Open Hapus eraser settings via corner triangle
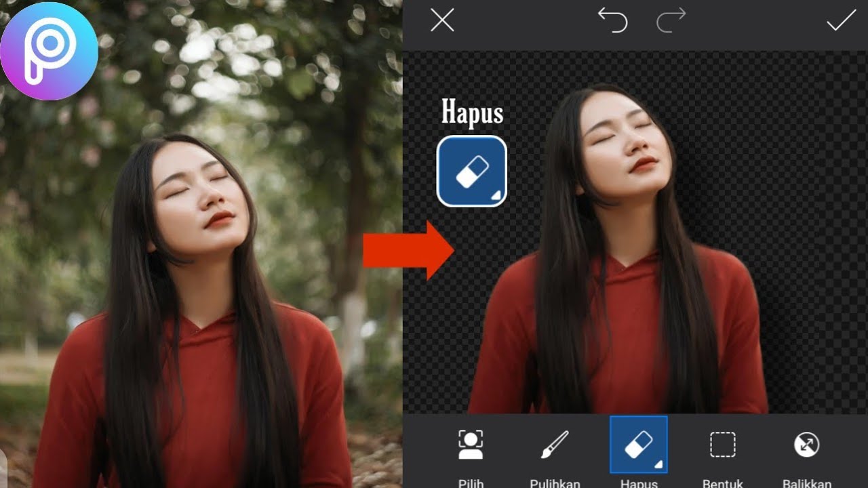This screenshot has height=488, width=868. (658, 465)
